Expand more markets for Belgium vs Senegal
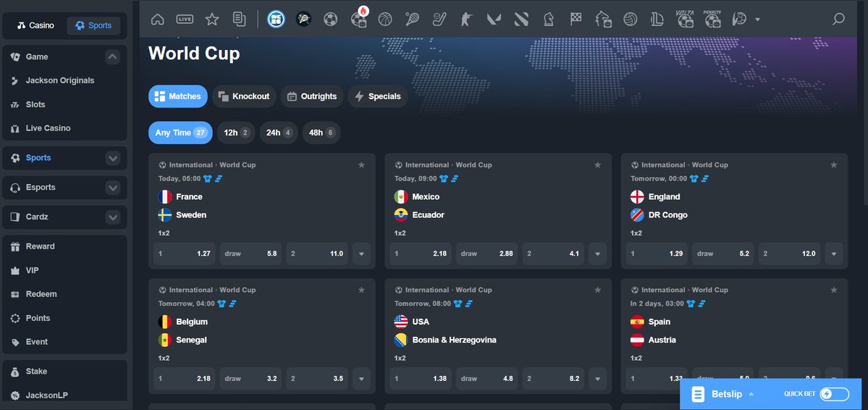 coord(361,378)
